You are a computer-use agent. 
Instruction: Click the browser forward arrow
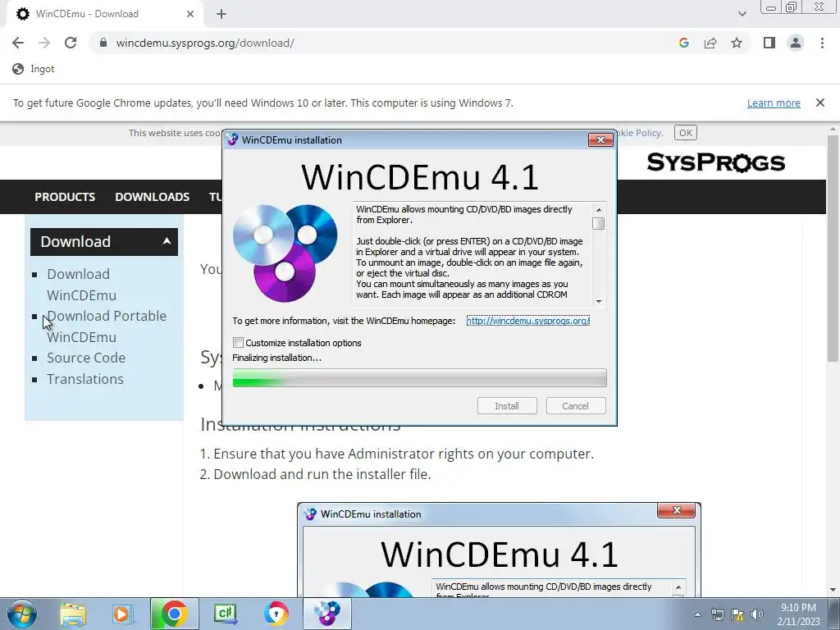(x=44, y=43)
